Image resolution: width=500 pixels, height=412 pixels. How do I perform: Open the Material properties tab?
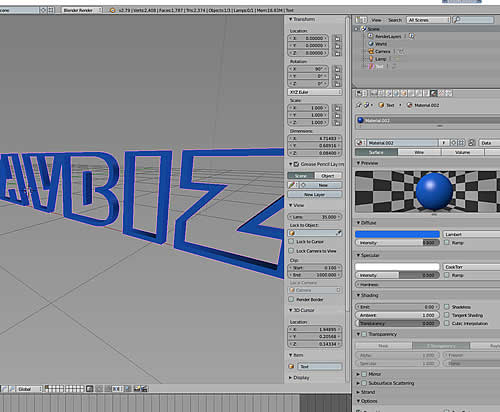(x=434, y=93)
